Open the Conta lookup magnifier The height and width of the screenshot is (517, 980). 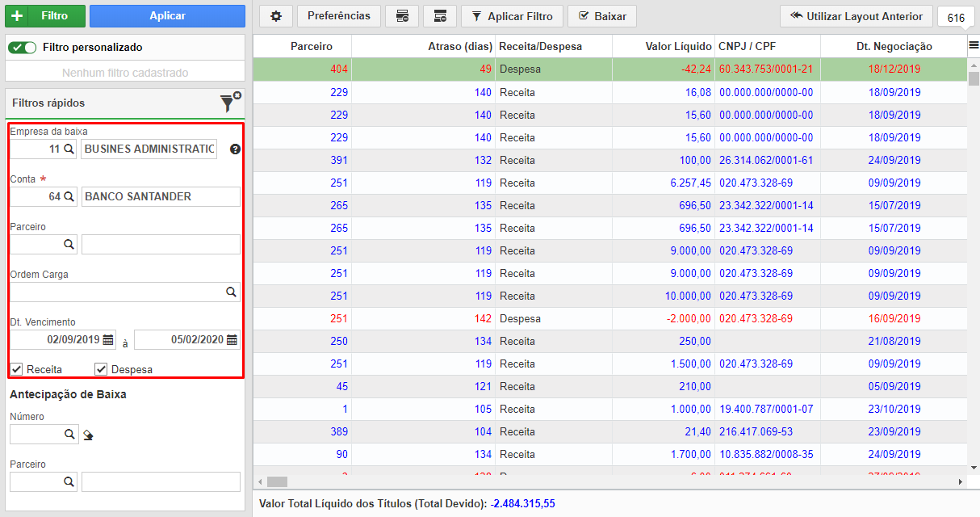69,196
